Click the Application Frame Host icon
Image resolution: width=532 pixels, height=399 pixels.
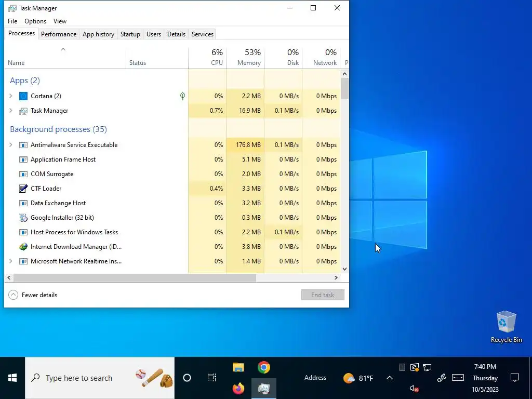(23, 159)
